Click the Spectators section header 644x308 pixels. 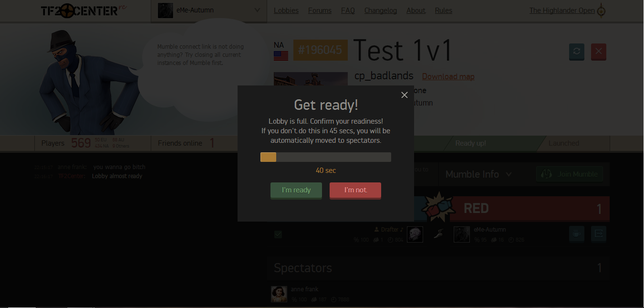(438, 268)
